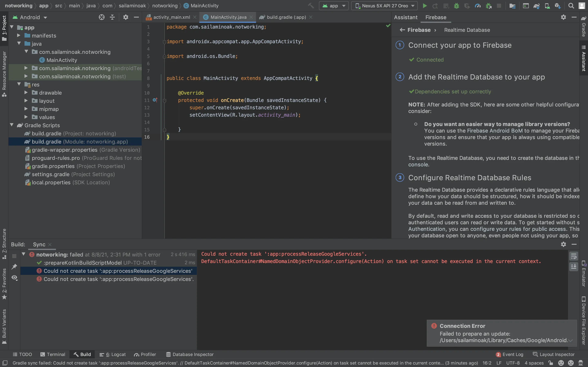Toggle soft-wrap in build output

(x=574, y=256)
